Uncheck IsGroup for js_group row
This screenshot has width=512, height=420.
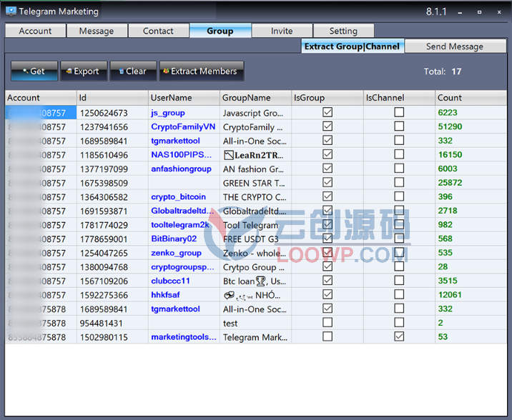(x=328, y=112)
